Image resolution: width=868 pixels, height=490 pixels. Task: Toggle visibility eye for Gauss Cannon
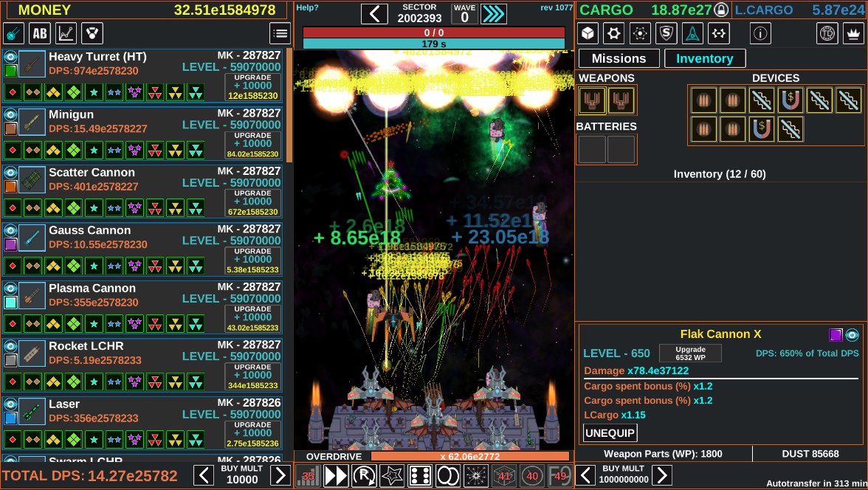tap(10, 230)
